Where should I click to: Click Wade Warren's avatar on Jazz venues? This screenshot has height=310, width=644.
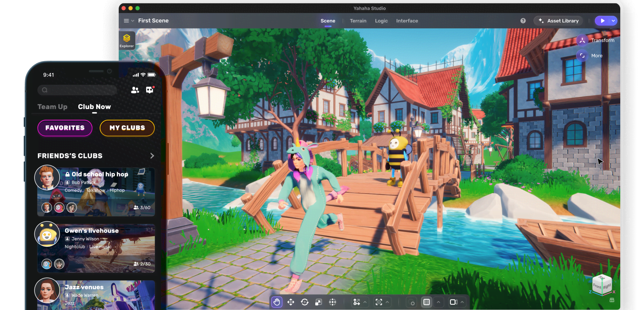(47, 290)
